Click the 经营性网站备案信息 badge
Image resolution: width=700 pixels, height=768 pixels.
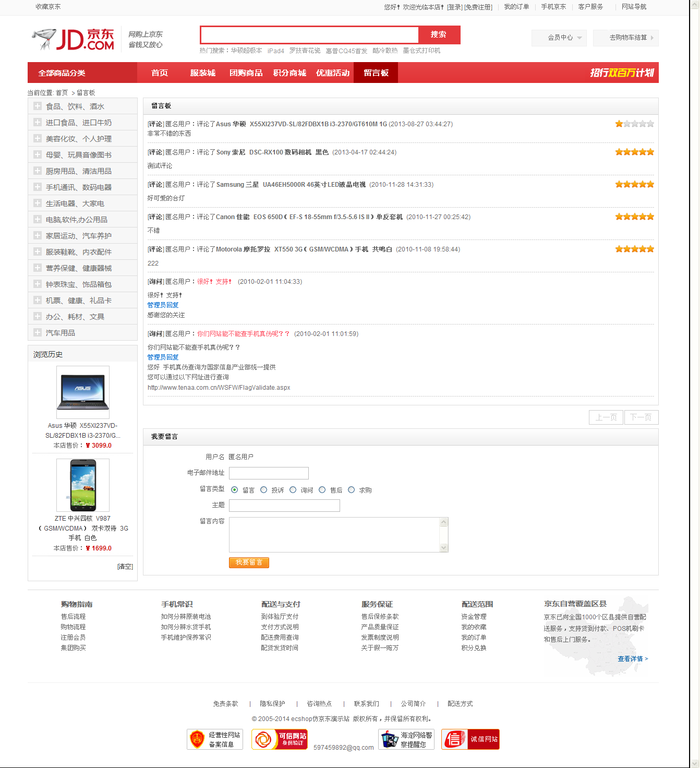pos(214,739)
